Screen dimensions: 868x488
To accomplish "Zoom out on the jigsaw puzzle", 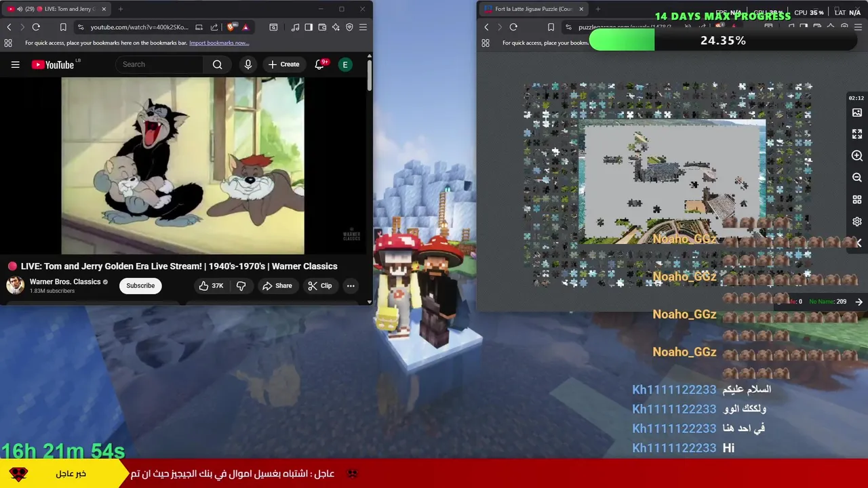I will click(857, 178).
